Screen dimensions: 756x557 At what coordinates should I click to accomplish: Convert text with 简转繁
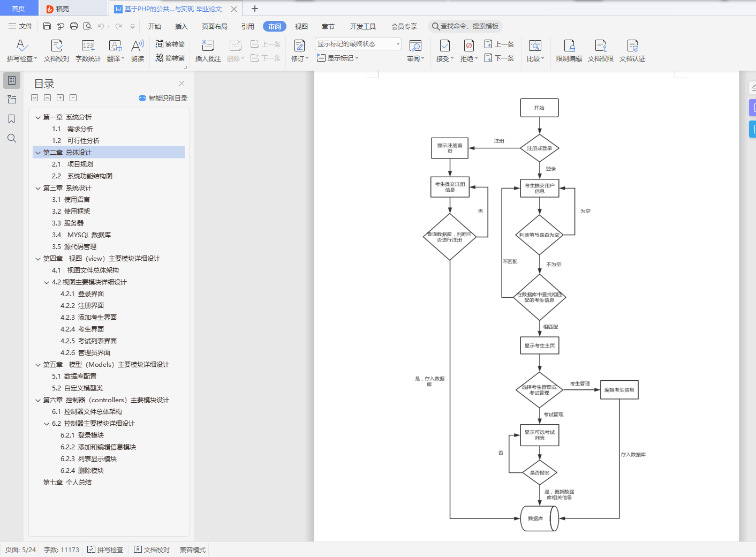coord(170,58)
